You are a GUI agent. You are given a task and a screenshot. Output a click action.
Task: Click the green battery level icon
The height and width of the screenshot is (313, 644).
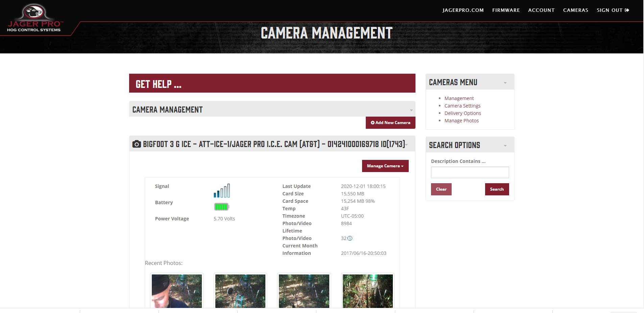click(x=221, y=207)
